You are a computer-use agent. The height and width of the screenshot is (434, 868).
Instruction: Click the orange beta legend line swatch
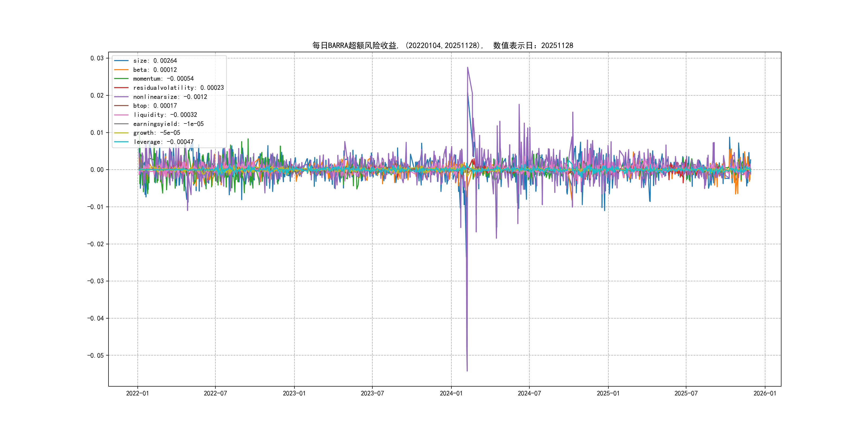pyautogui.click(x=121, y=70)
